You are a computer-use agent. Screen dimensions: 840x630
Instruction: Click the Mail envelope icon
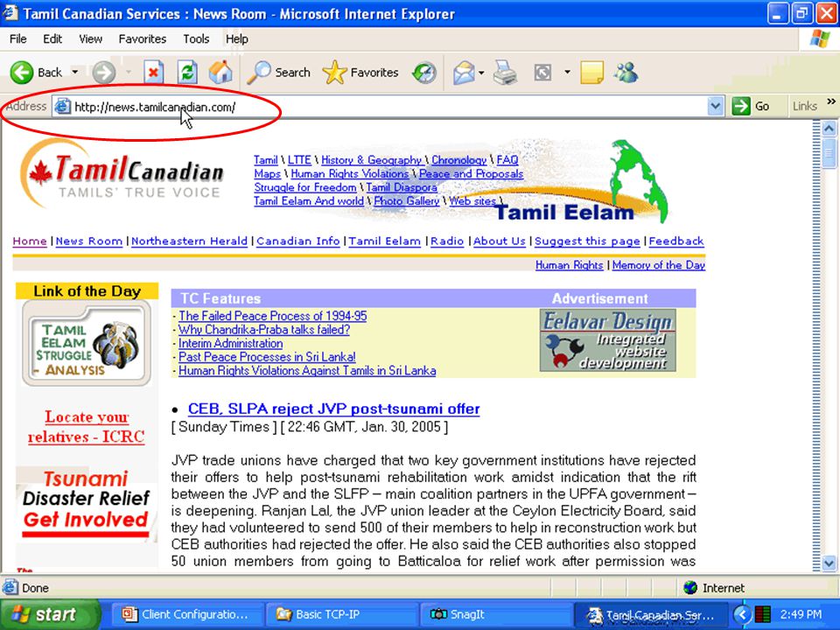pos(464,73)
